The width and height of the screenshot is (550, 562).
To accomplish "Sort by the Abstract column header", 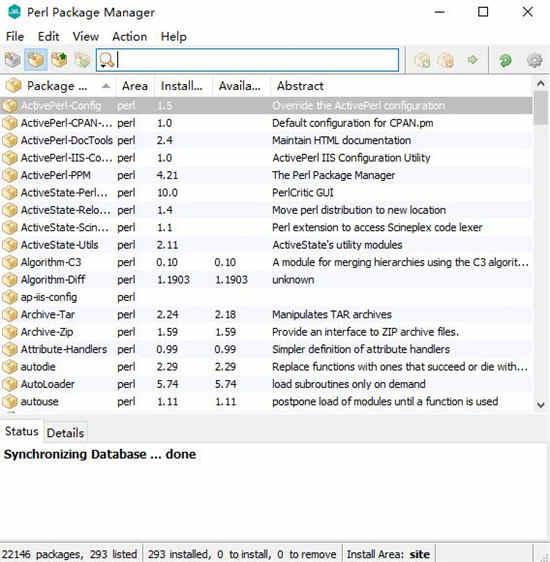I will click(401, 86).
